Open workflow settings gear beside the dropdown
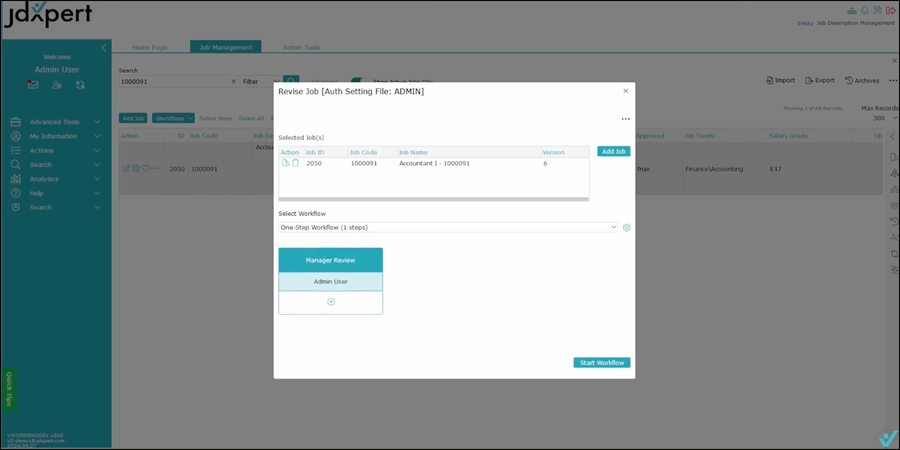Viewport: 900px width, 450px height. pyautogui.click(x=627, y=228)
